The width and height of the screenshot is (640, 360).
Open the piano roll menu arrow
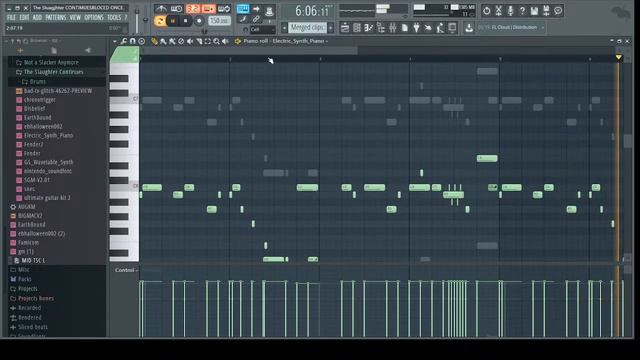pos(114,41)
